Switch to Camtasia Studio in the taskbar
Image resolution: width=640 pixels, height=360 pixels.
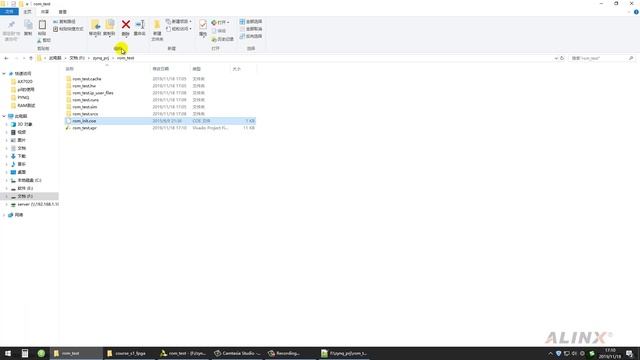(237, 353)
